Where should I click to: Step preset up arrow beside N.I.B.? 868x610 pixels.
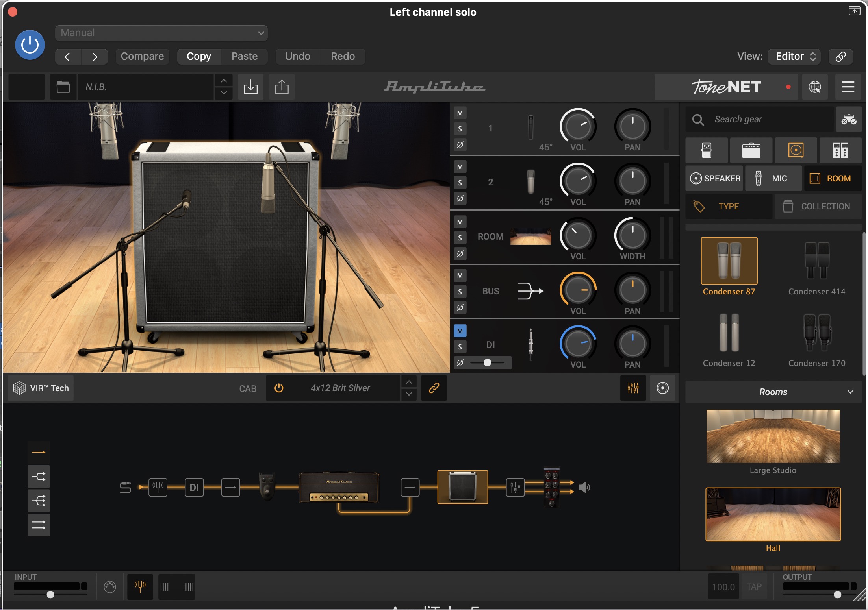[x=224, y=81]
